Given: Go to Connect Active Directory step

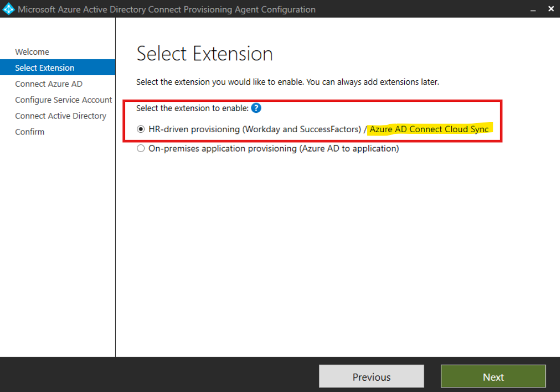Looking at the screenshot, I should 60,116.
